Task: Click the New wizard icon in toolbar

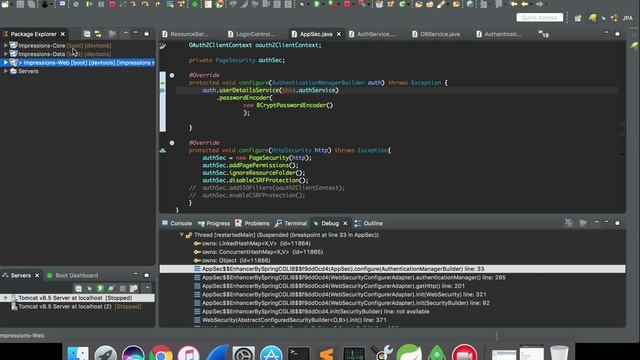Action: point(5,4)
